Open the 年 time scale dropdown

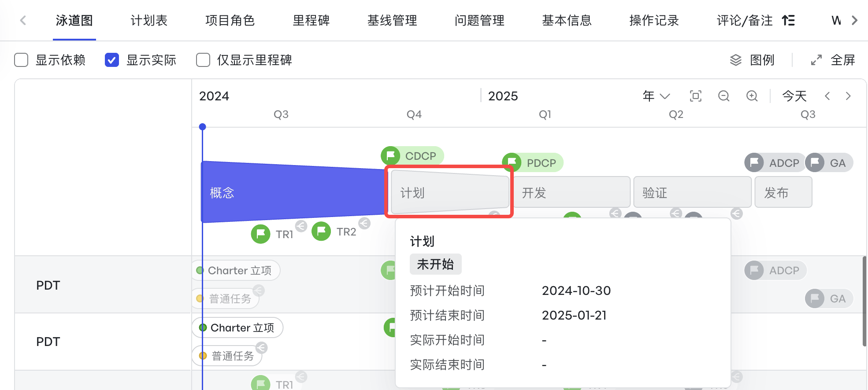657,96
